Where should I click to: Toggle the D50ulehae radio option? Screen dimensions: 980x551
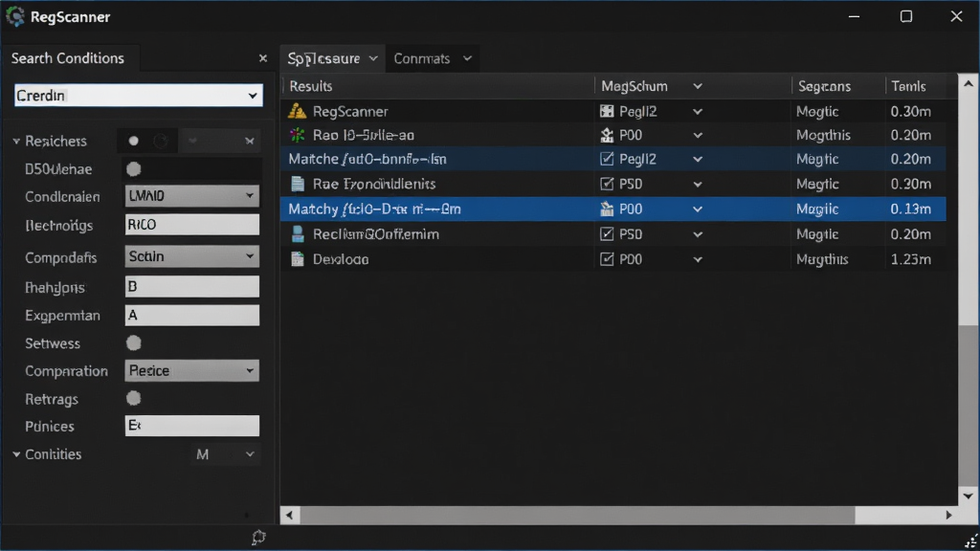tap(133, 168)
